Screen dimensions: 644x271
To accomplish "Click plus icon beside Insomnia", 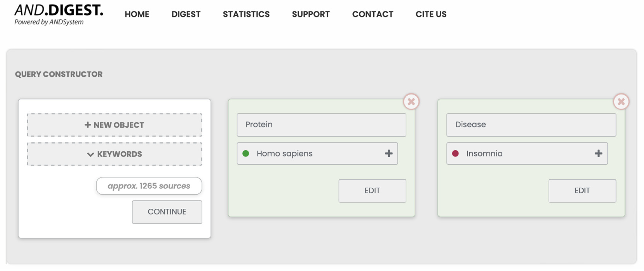I will pyautogui.click(x=598, y=153).
